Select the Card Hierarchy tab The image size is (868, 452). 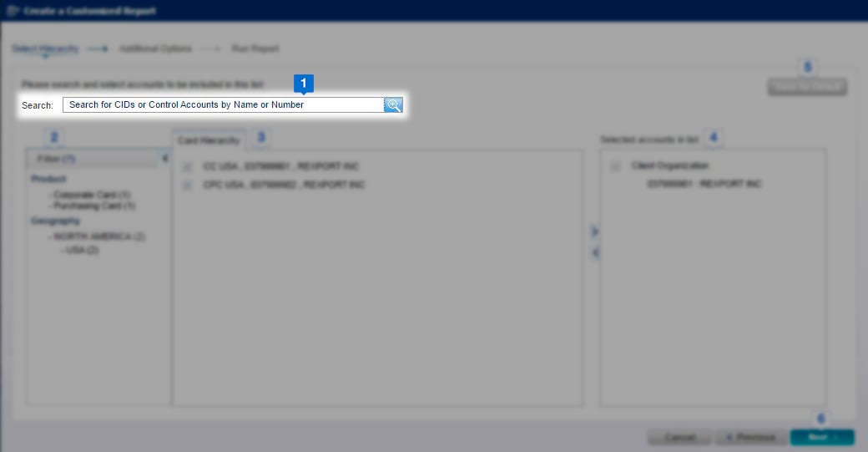pyautogui.click(x=209, y=141)
